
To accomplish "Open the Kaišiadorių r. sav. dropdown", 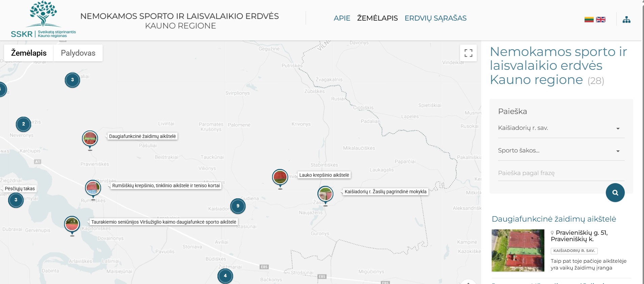I will [561, 128].
